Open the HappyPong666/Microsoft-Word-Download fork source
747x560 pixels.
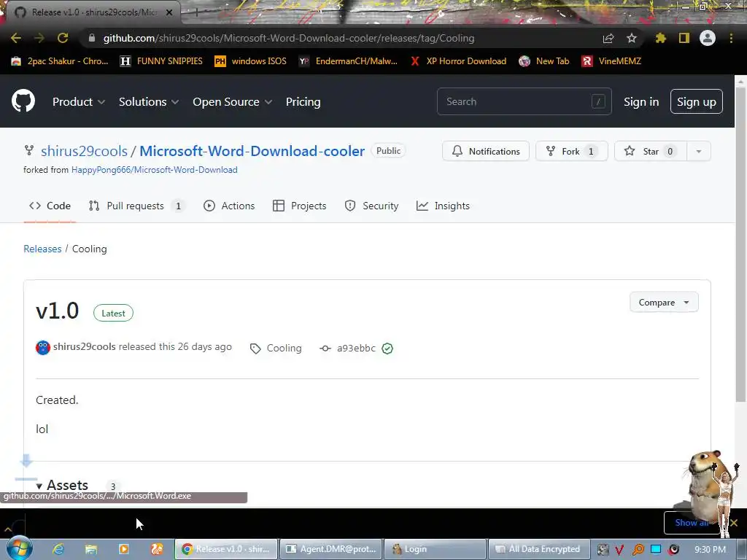pyautogui.click(x=155, y=169)
